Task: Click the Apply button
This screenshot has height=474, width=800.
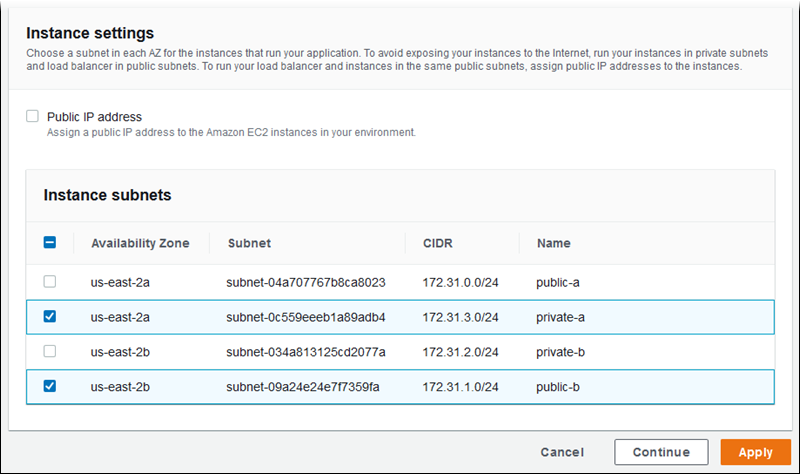Action: (755, 452)
